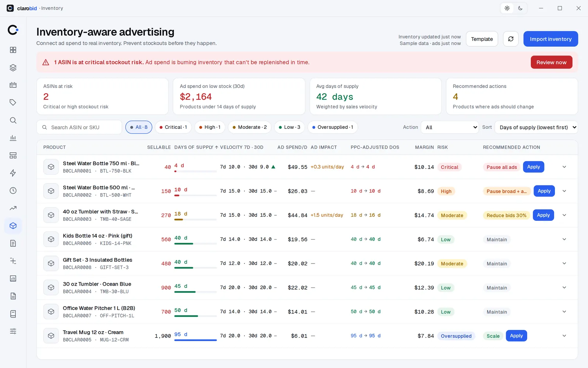Open the dashboard grid icon in sidebar

pos(13,50)
